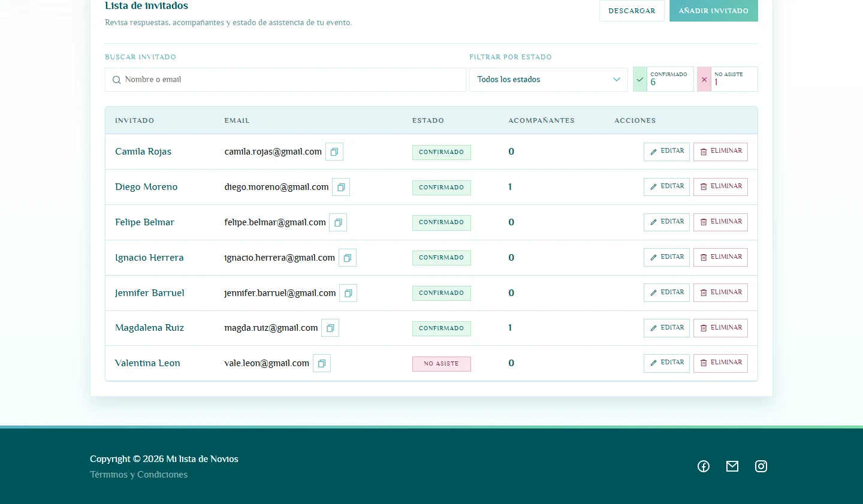The width and height of the screenshot is (863, 504).
Task: Click the Confirmado badge for Diego Moreno
Action: (442, 188)
